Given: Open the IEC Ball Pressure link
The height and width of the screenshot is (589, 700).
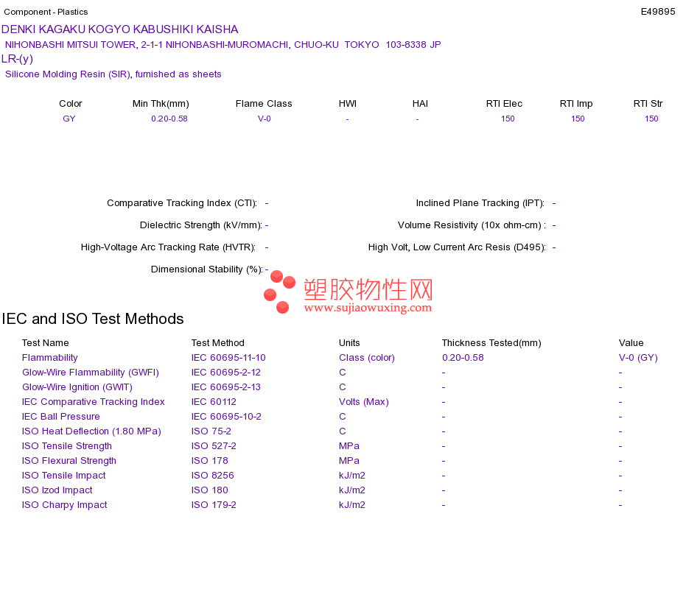Looking at the screenshot, I should point(60,416).
